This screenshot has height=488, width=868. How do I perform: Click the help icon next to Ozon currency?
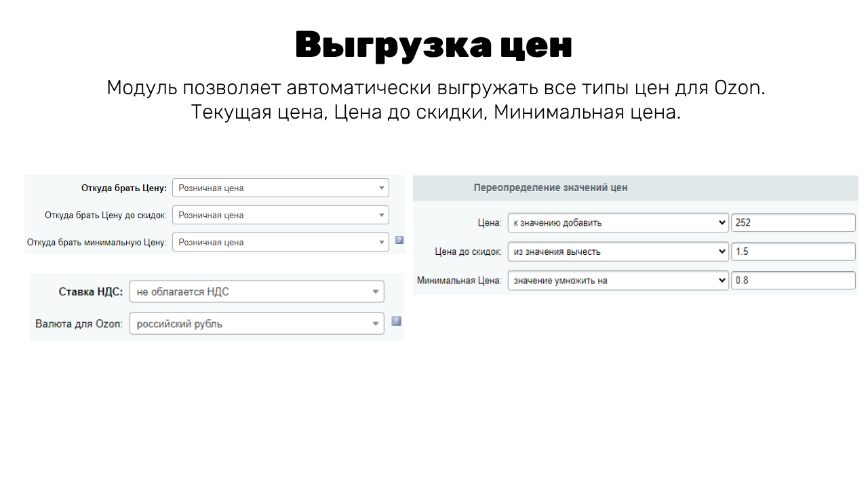point(397,321)
